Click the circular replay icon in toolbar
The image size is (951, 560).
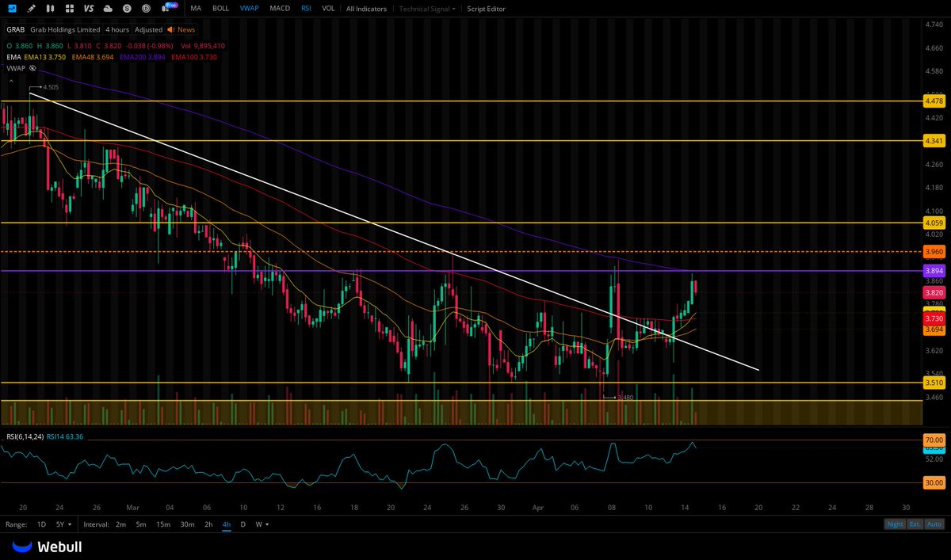(x=146, y=8)
